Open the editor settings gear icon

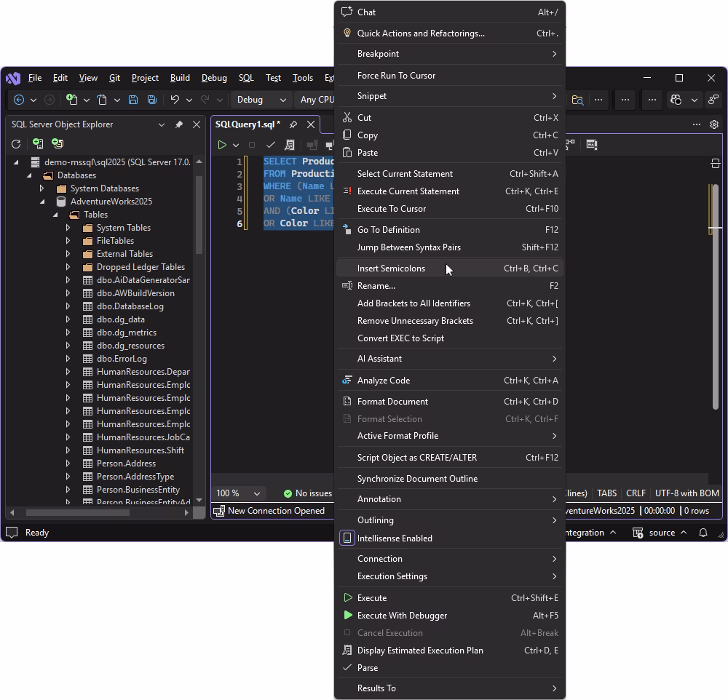714,124
